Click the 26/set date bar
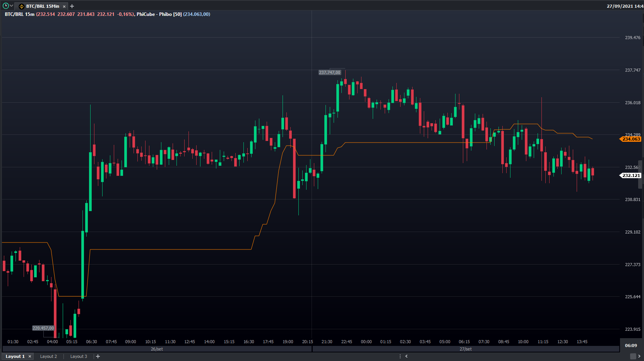Screen dimensions: 644x361 click(157, 349)
